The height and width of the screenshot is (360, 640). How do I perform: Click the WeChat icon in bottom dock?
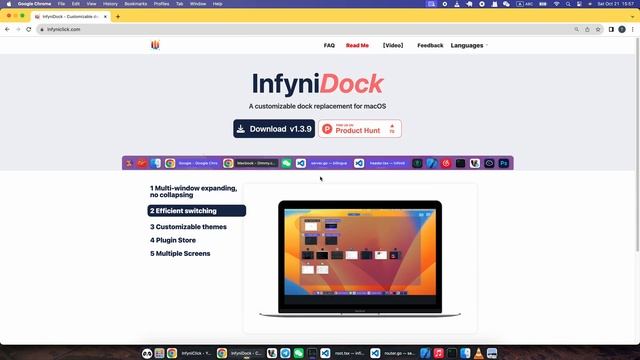pyautogui.click(x=299, y=353)
